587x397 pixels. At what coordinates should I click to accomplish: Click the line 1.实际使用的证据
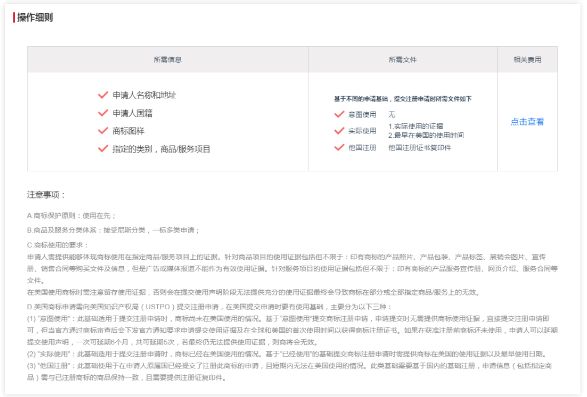pyautogui.click(x=416, y=126)
